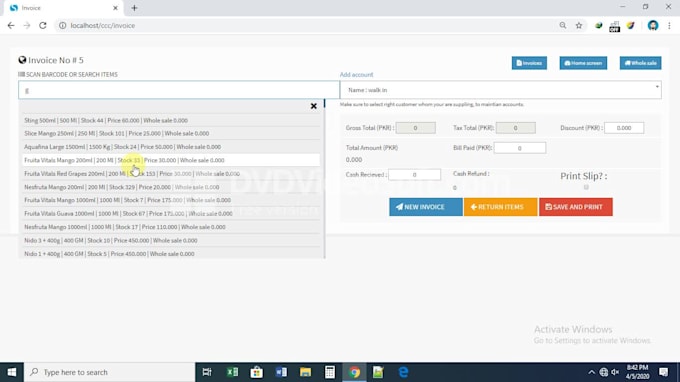Open Calculator from taskbar
The image size is (680, 382).
coord(330,372)
